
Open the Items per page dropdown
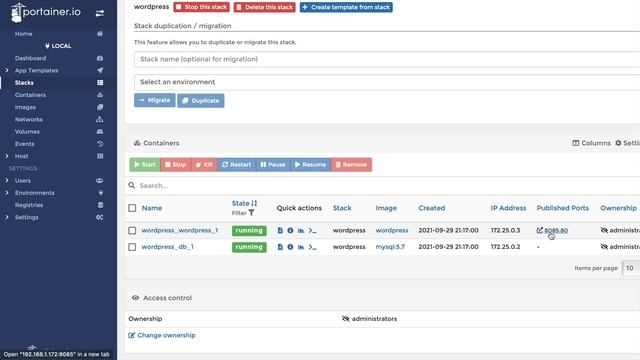(x=631, y=268)
